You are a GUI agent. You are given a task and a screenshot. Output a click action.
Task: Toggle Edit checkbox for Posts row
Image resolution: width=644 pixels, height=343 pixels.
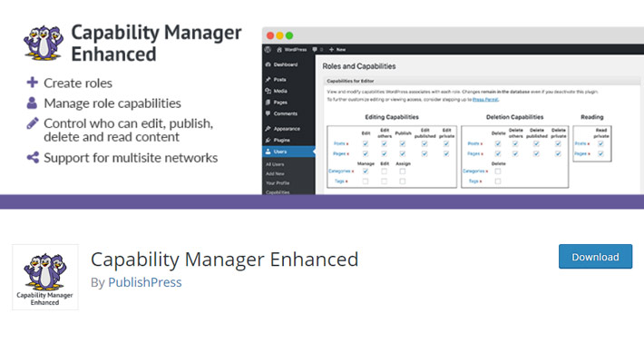(366, 143)
